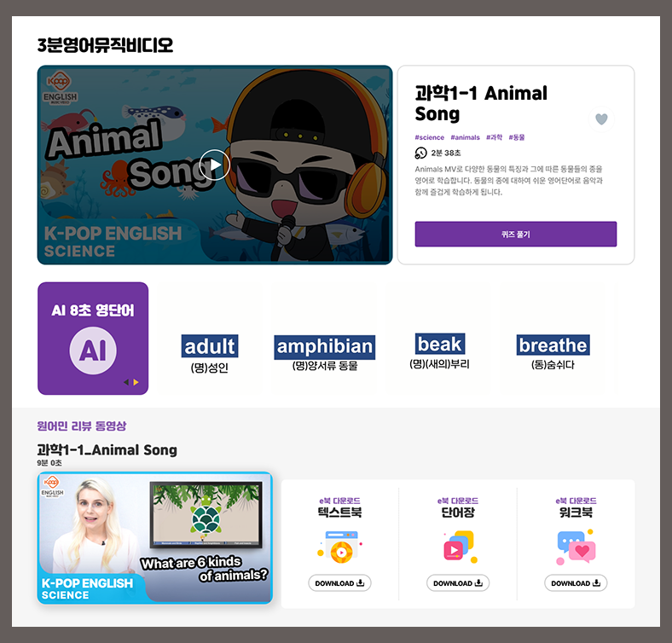The width and height of the screenshot is (672, 643).
Task: Click the round AI icon
Action: coord(93,350)
